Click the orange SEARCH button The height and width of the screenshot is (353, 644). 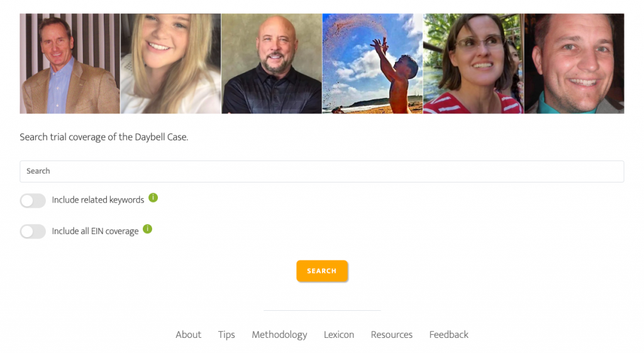322,271
